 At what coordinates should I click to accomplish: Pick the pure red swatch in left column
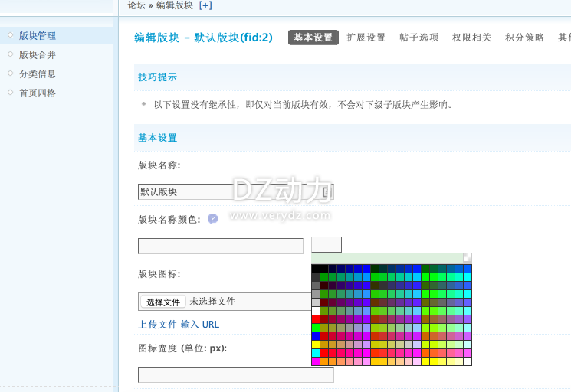(x=316, y=319)
